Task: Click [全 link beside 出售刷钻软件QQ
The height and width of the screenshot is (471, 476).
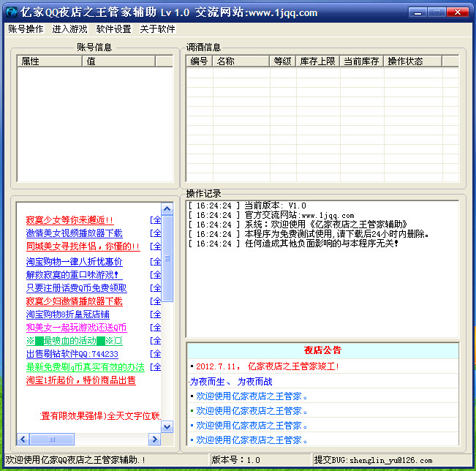Action: [156, 354]
